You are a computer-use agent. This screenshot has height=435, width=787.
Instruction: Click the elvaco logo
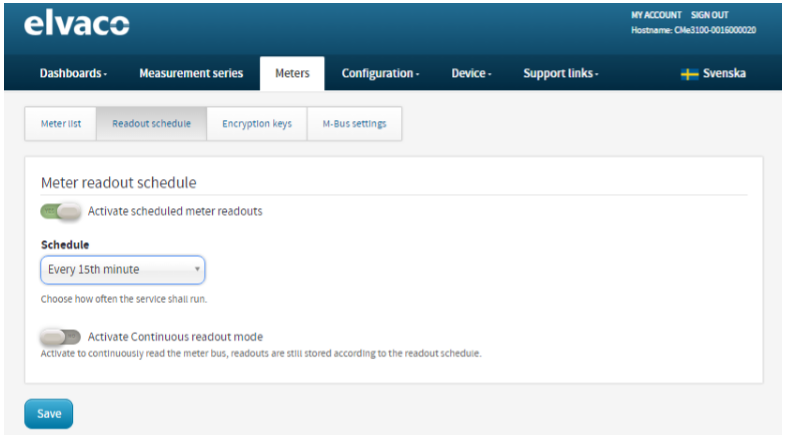pos(76,23)
